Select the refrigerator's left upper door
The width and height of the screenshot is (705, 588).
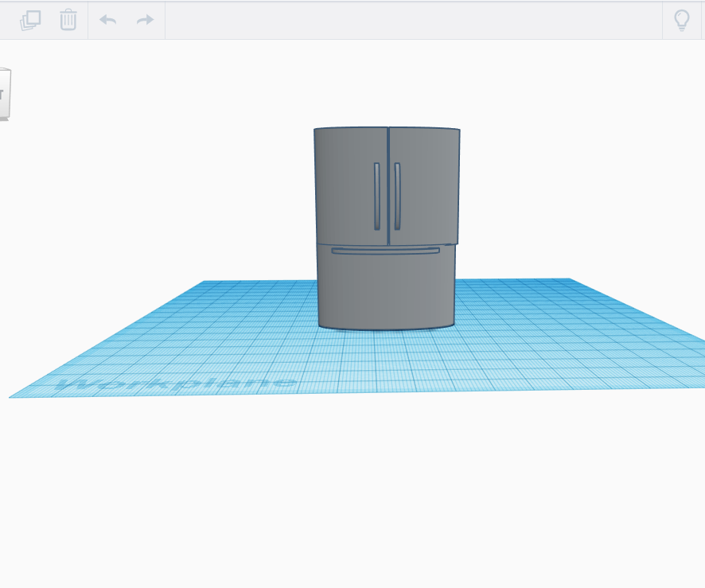346,187
